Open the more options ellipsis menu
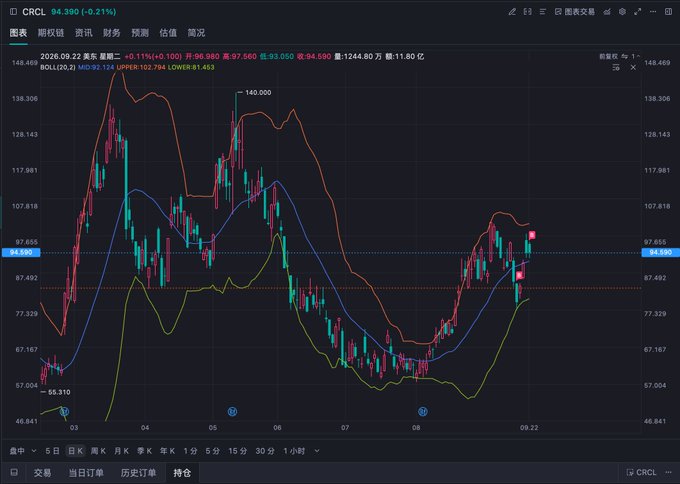Screen dimensions: 680x484 coord(653,12)
